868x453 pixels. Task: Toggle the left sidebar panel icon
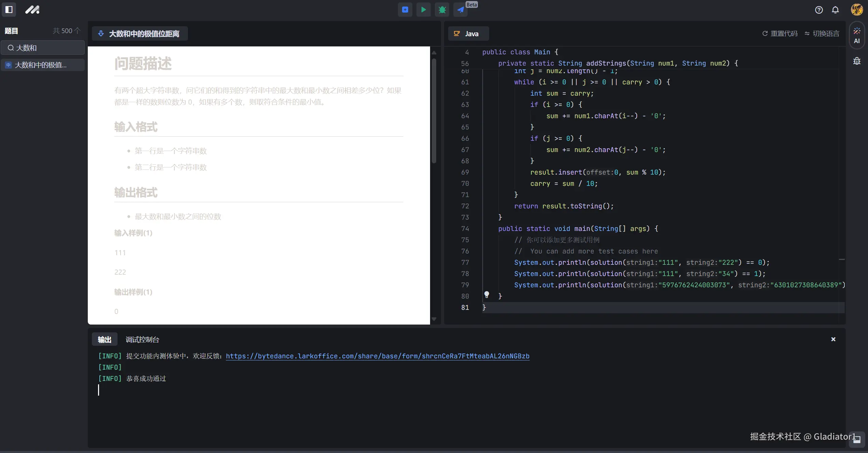9,10
